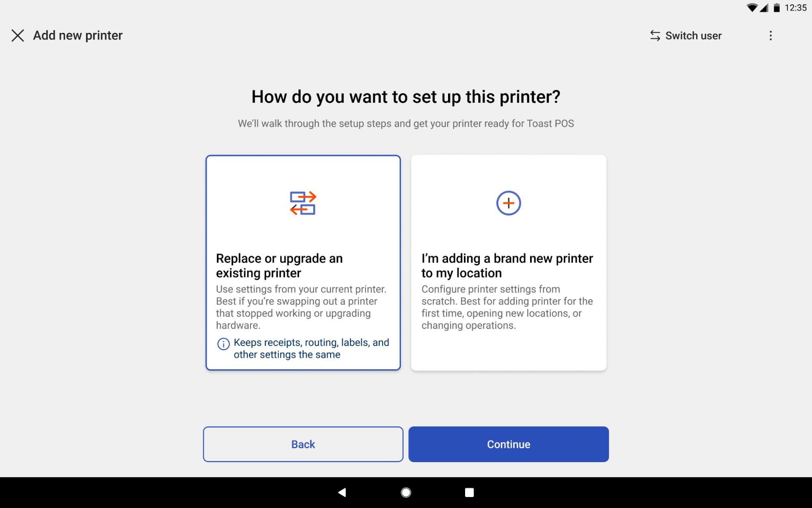Tap the Keeps receipts routing labels note
Viewport: 812px width, 508px height.
(311, 348)
